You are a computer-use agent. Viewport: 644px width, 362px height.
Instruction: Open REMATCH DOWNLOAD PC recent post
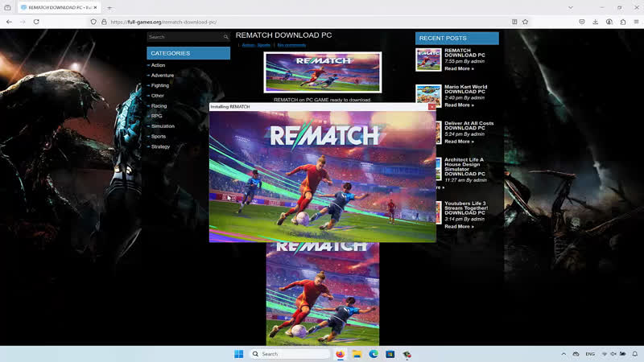click(464, 52)
